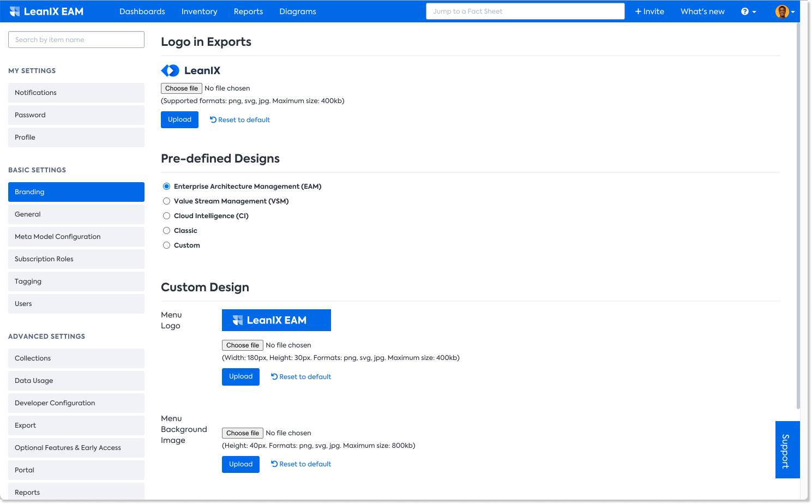
Task: Open the user avatar menu
Action: point(785,11)
